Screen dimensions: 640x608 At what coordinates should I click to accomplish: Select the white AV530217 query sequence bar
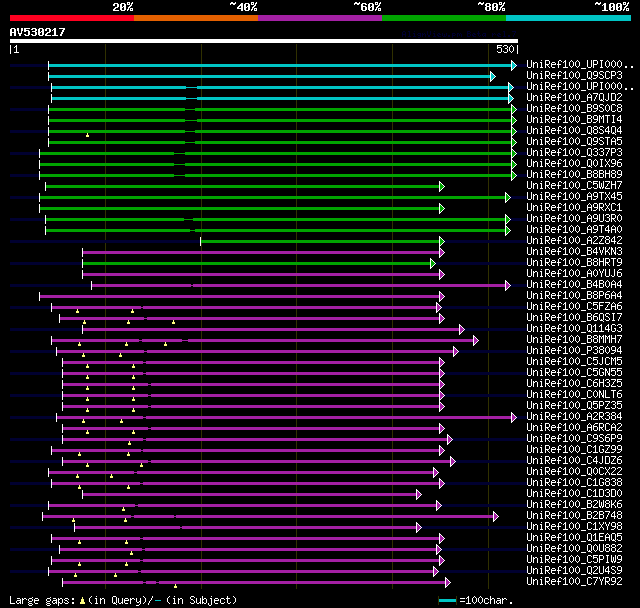[x=264, y=41]
